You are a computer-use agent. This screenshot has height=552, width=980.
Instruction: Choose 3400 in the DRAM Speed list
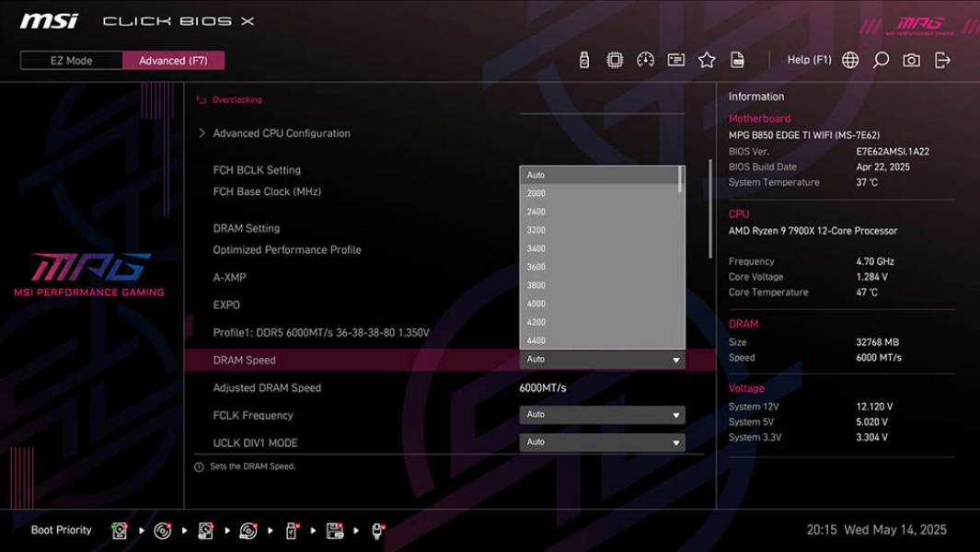(x=599, y=248)
